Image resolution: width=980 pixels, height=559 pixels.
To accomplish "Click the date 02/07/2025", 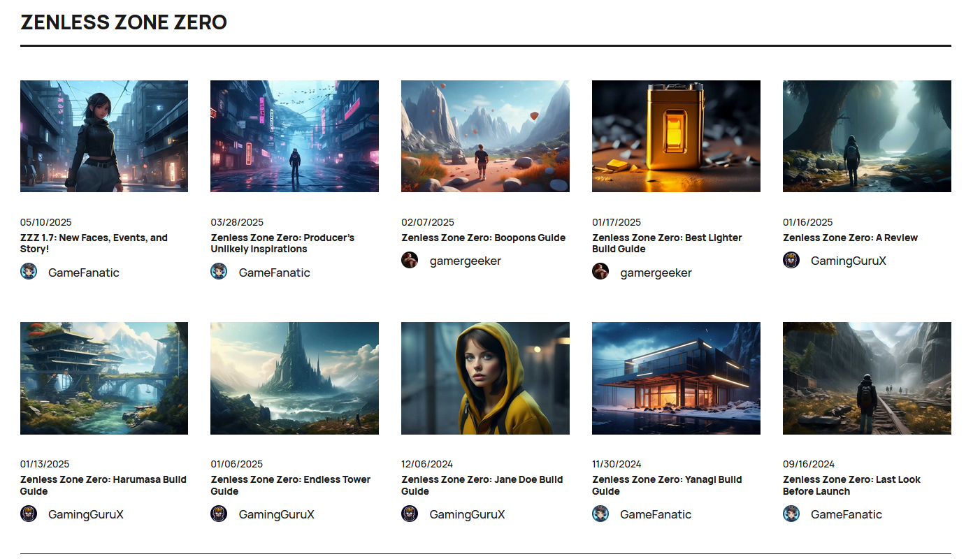I will click(428, 222).
